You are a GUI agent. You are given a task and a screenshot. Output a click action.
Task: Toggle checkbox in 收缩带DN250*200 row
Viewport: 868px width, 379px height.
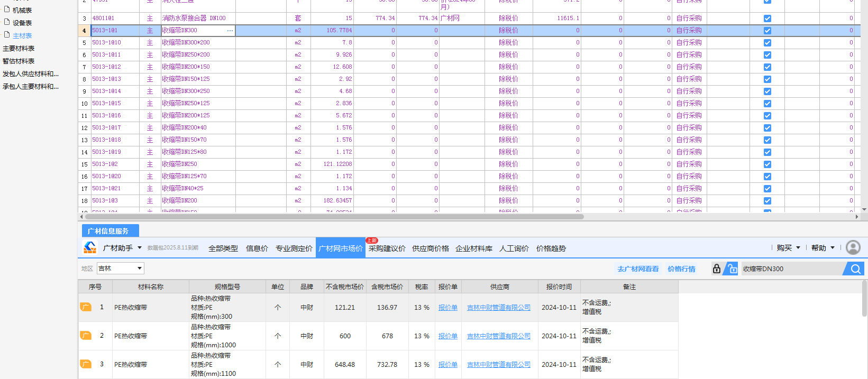point(768,55)
